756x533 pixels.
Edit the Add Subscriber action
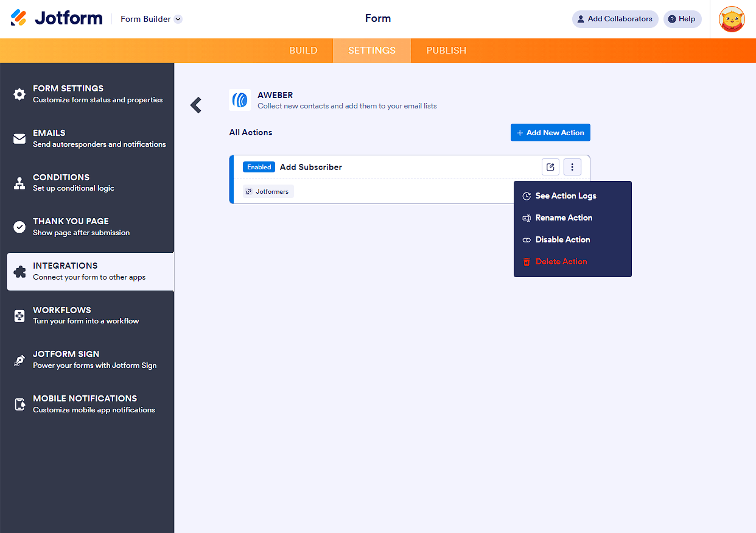(550, 167)
